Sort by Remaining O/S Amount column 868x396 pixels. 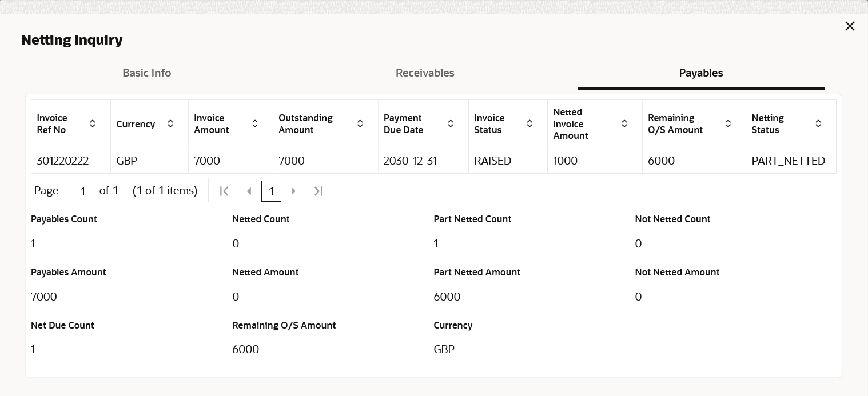click(728, 123)
